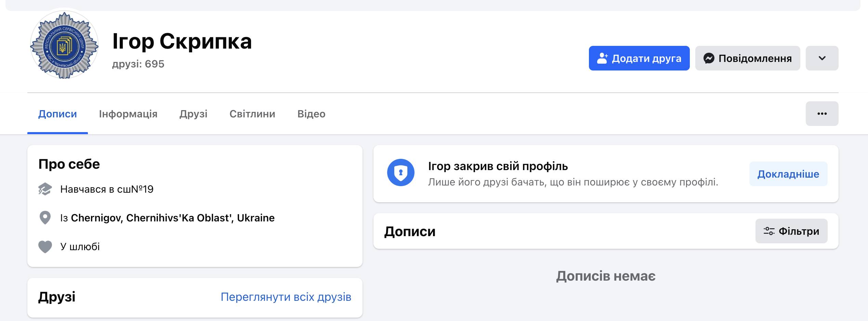Click the location pin icon
Image resolution: width=868 pixels, height=321 pixels.
pyautogui.click(x=45, y=218)
